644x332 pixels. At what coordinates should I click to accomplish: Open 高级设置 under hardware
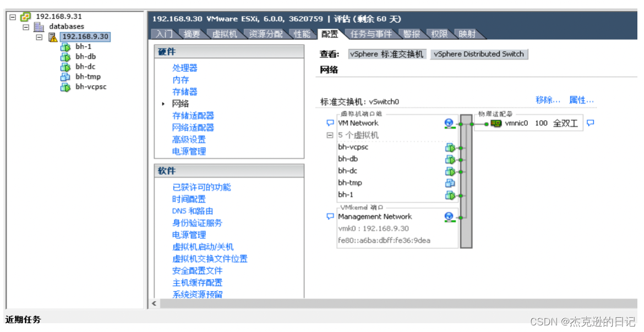pos(189,140)
